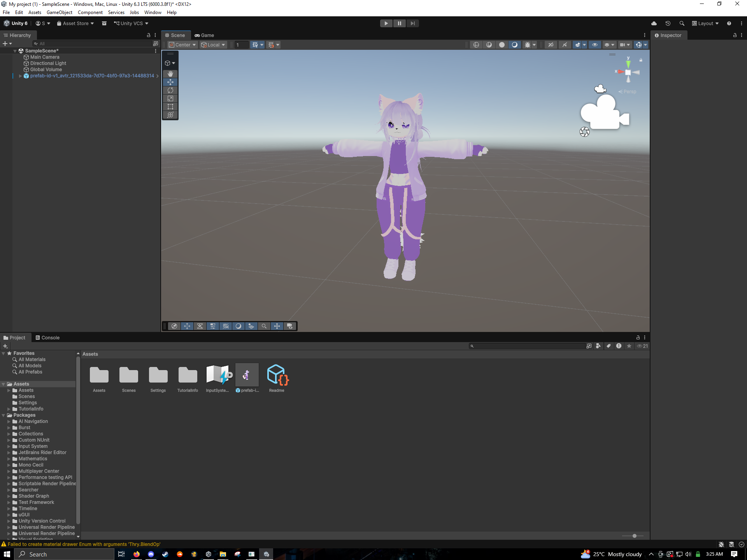Select the Move tool in scene toolbar
The height and width of the screenshot is (560, 747).
[170, 82]
